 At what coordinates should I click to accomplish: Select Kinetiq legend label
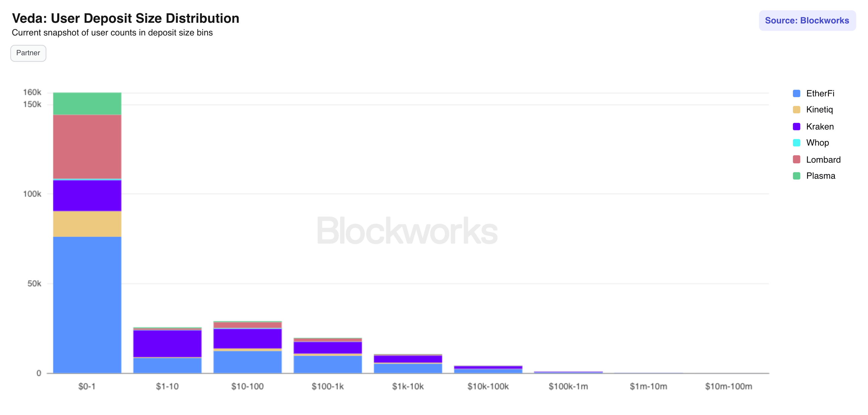tap(819, 110)
